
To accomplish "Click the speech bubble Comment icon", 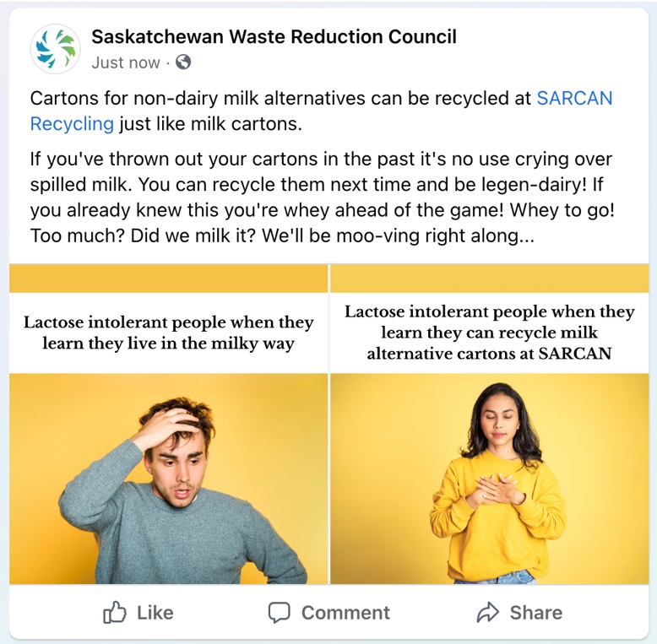I will (x=279, y=613).
